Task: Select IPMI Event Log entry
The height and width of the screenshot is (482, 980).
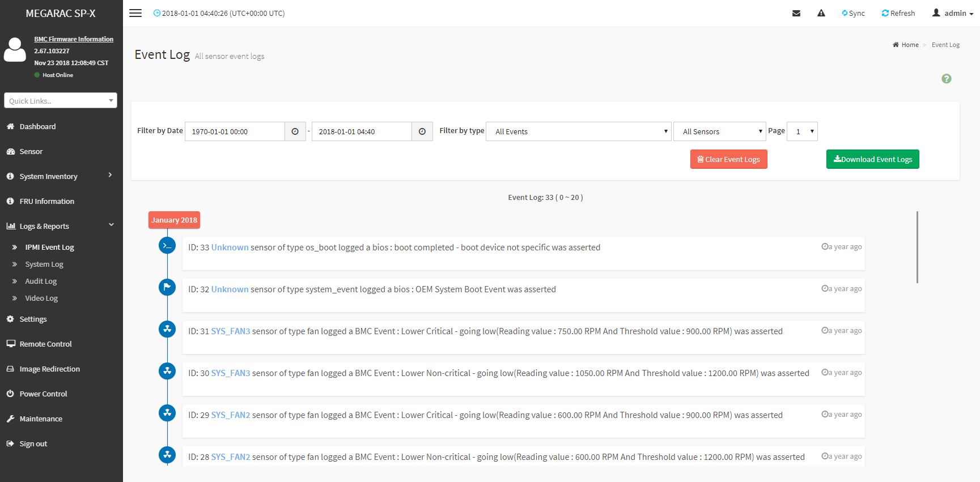Action: pyautogui.click(x=49, y=247)
